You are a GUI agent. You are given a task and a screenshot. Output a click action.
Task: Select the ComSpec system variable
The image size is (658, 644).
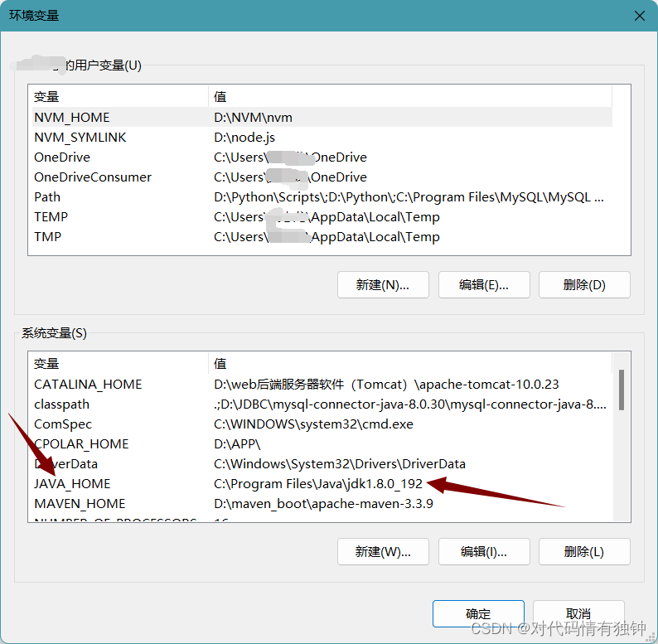322,424
